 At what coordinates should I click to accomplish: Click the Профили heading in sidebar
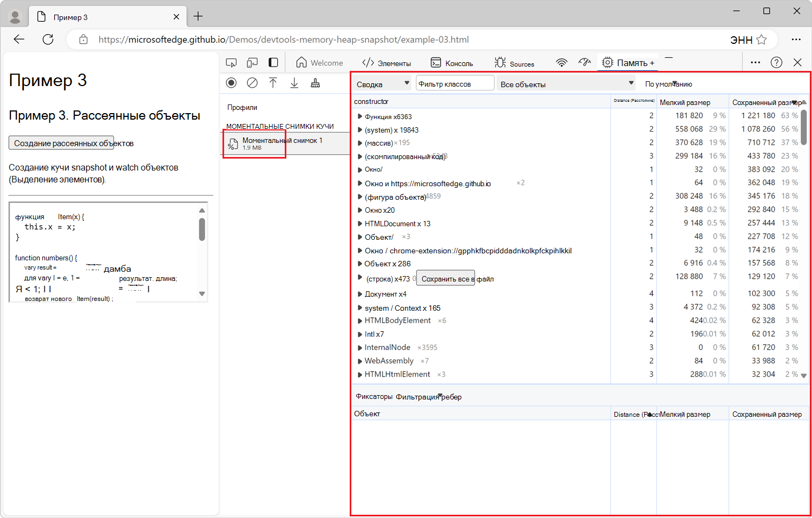242,107
